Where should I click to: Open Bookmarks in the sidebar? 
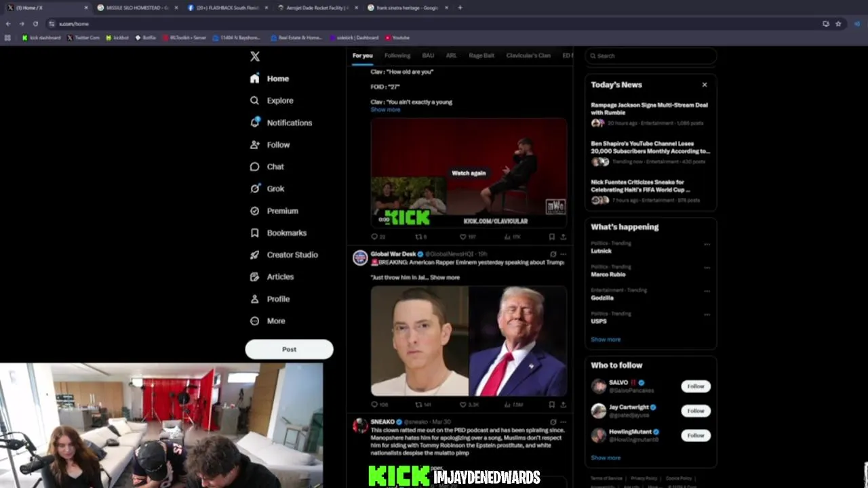(278, 232)
